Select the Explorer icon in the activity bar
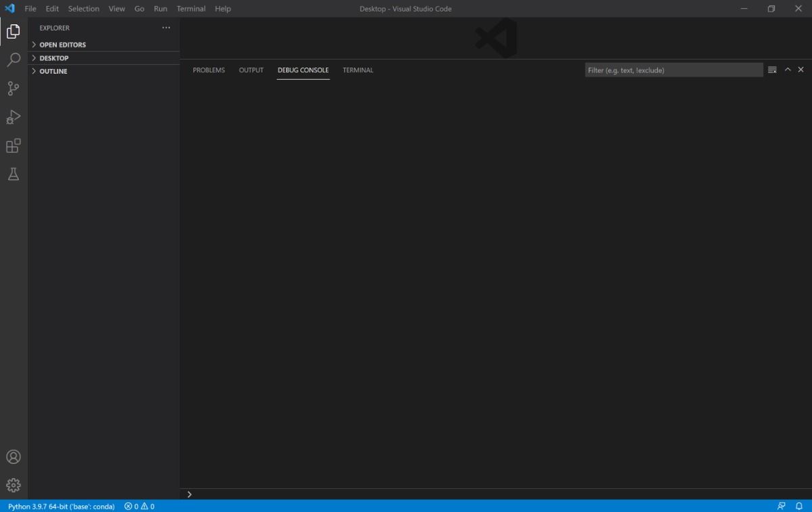This screenshot has width=812, height=512. pyautogui.click(x=14, y=30)
